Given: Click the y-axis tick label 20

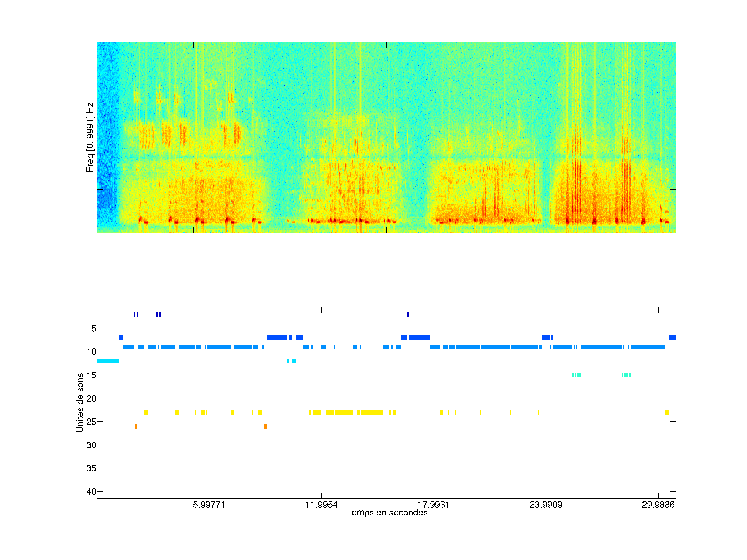Looking at the screenshot, I should pos(91,398).
